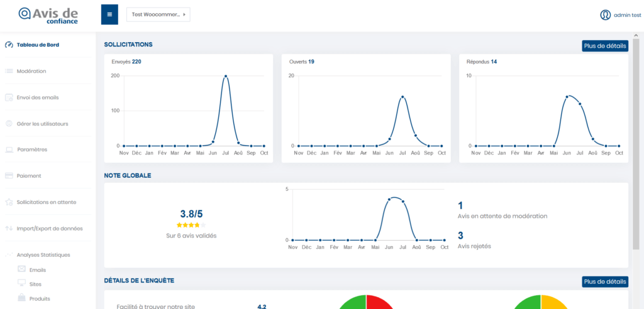The image size is (644, 309).
Task: Open the Test Woocommerce site dropdown
Action: tap(158, 14)
